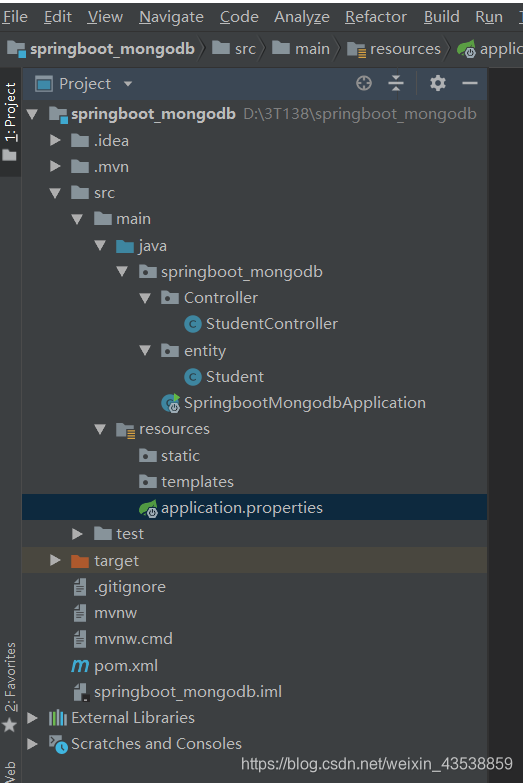Collapse the main folder
The image size is (523, 783).
(x=77, y=219)
